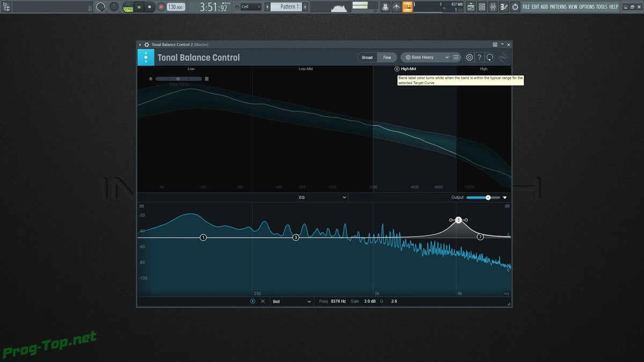644x362 pixels.
Task: Arm recording with the record button
Action: (x=161, y=7)
